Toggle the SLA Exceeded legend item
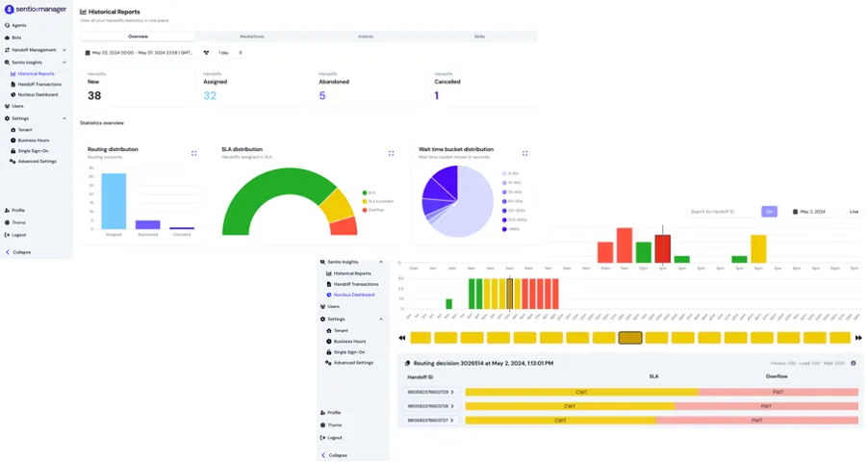 [377, 201]
